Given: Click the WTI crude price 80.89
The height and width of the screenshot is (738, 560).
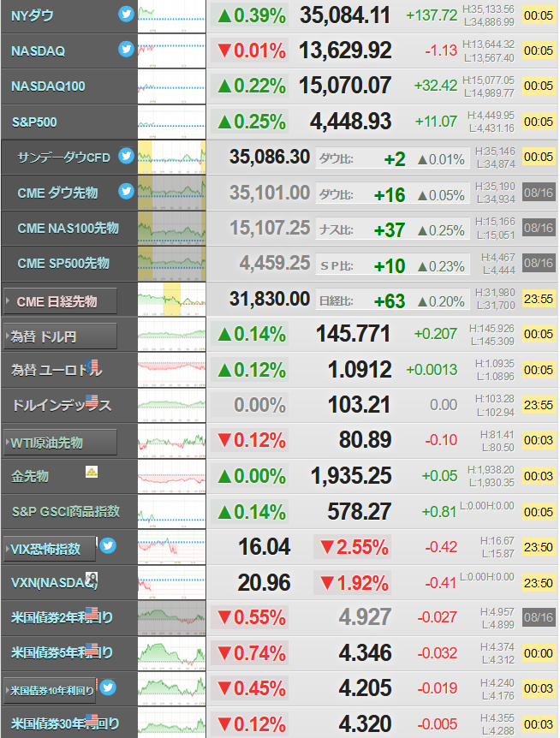Looking at the screenshot, I should tap(365, 440).
